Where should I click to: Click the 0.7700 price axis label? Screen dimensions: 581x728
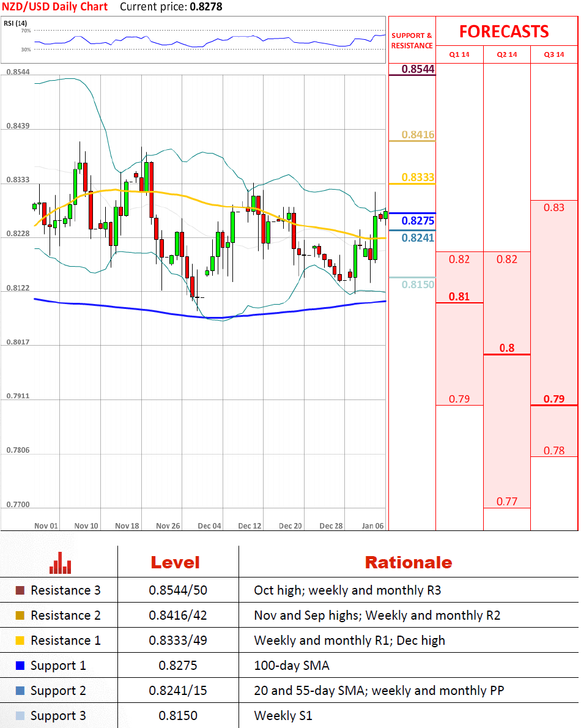click(x=18, y=504)
